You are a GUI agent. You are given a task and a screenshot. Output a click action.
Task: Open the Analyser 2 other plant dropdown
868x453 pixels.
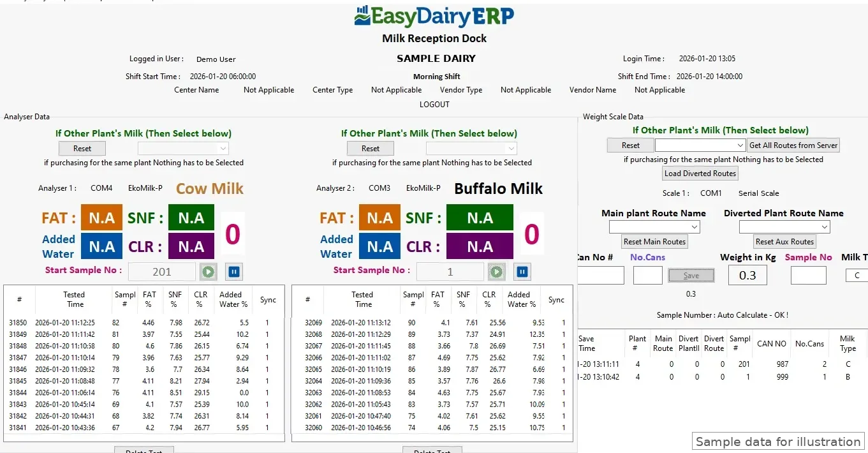pos(471,148)
